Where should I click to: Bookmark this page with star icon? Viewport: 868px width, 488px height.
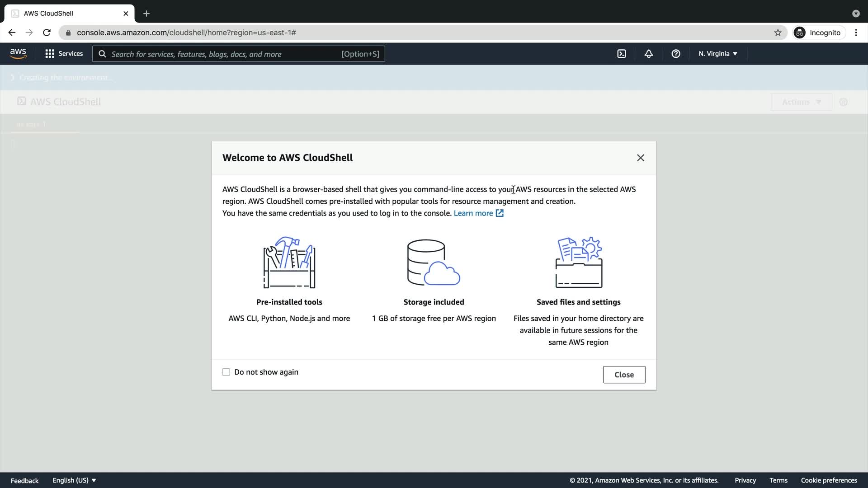pyautogui.click(x=778, y=33)
